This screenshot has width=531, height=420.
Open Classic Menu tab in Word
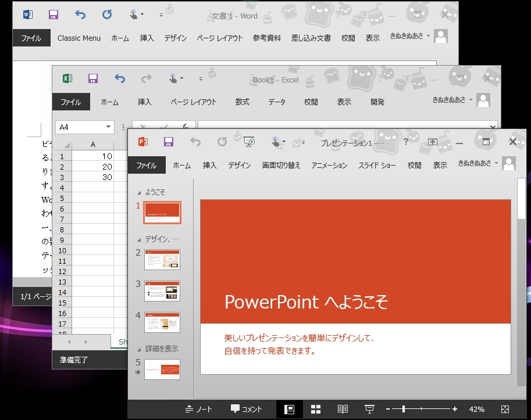tap(79, 38)
